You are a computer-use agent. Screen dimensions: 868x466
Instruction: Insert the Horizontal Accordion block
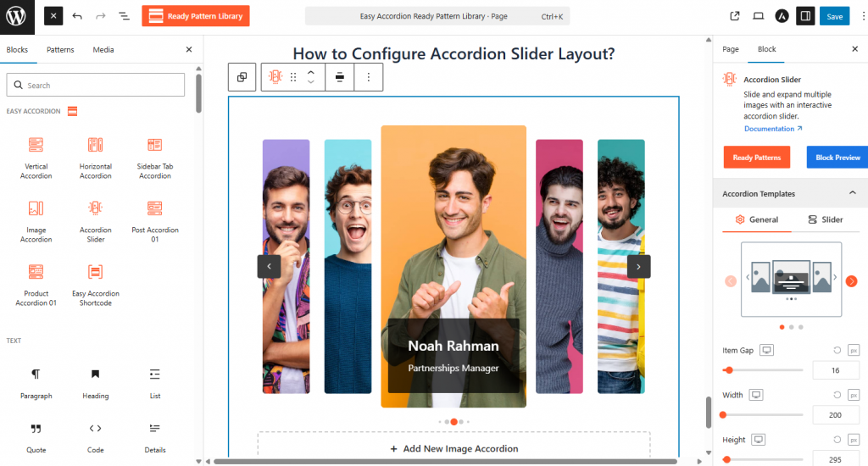(95, 158)
